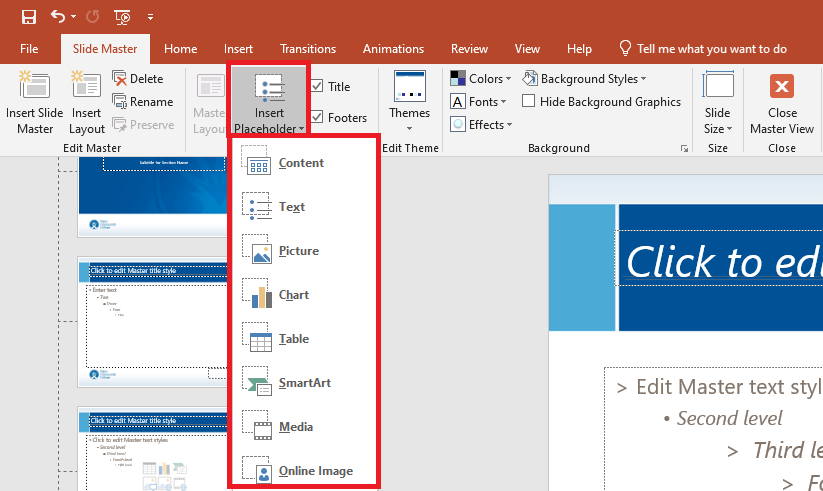Rename the selected layout
The width and height of the screenshot is (823, 491).
(143, 102)
